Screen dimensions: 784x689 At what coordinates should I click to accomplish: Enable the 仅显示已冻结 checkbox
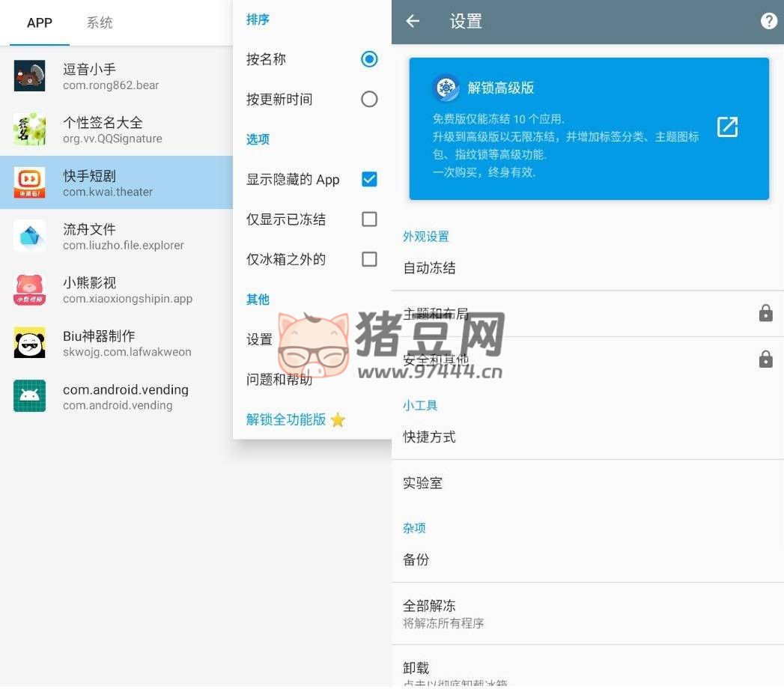pyautogui.click(x=369, y=219)
